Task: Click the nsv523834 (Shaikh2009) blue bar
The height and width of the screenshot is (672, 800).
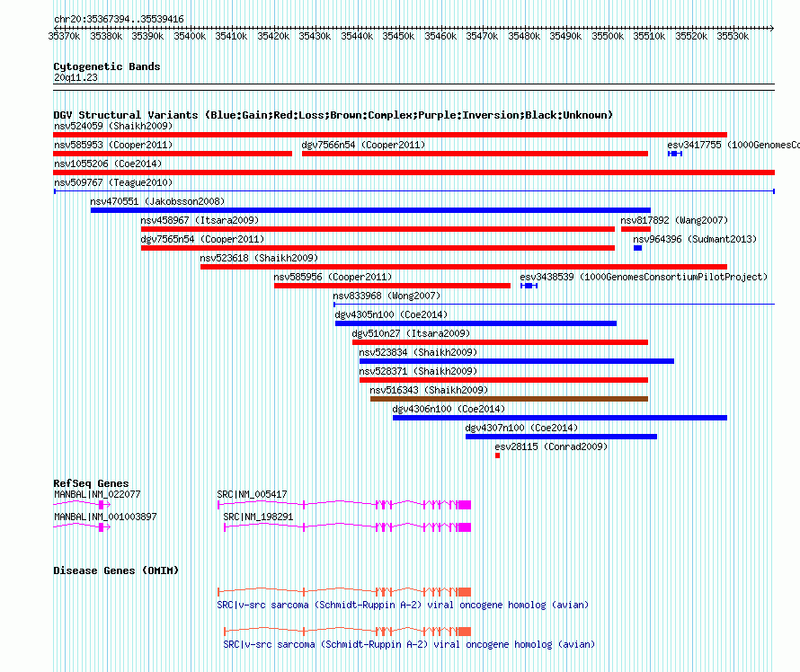Action: coord(517,361)
